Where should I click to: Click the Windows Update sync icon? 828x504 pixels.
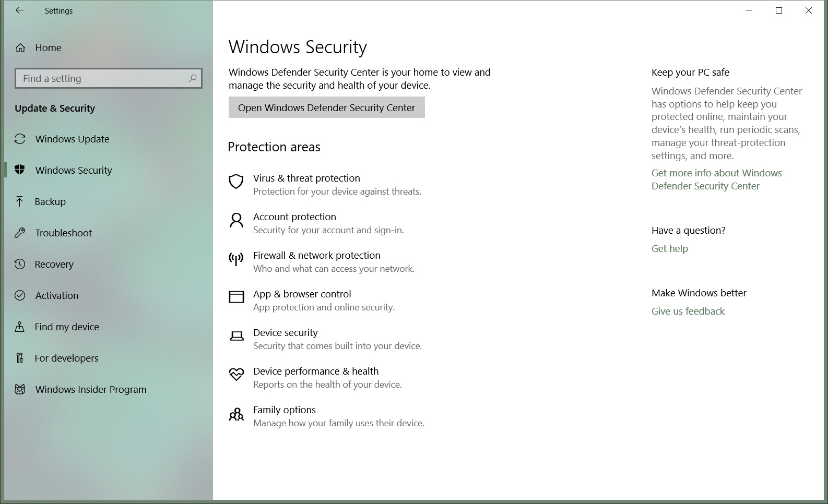coord(20,139)
